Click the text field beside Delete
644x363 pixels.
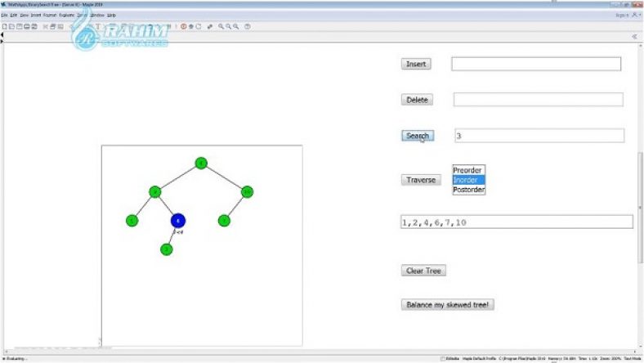[x=538, y=100]
